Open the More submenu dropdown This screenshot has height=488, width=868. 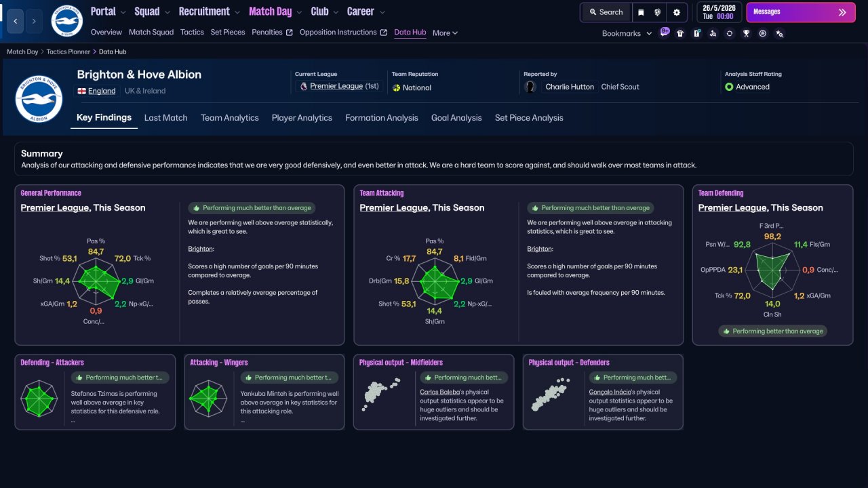click(445, 33)
